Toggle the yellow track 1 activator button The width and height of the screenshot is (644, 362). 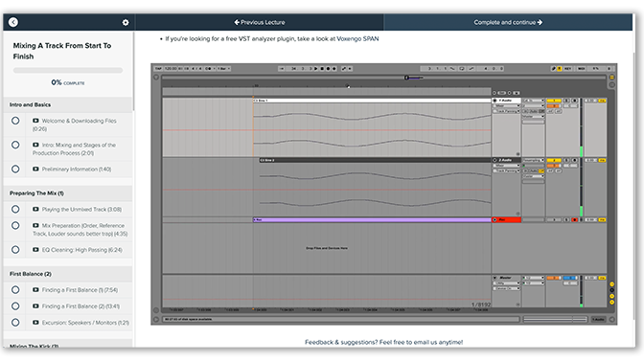pyautogui.click(x=554, y=101)
